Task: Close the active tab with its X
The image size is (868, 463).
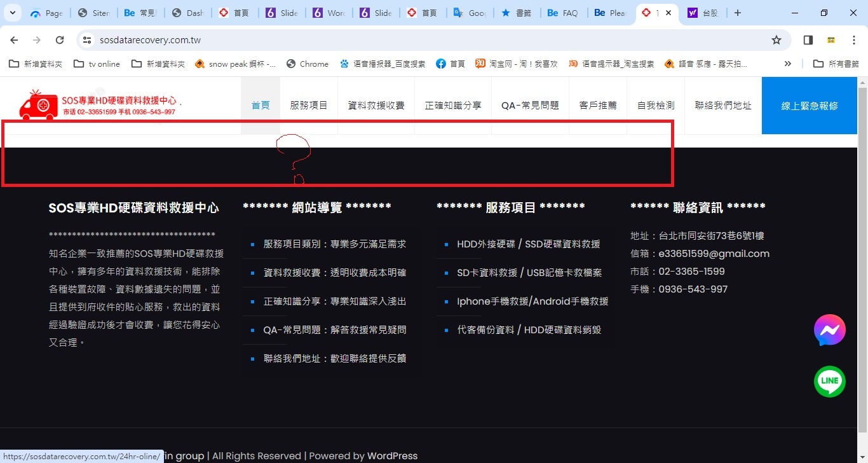Action: pos(668,13)
